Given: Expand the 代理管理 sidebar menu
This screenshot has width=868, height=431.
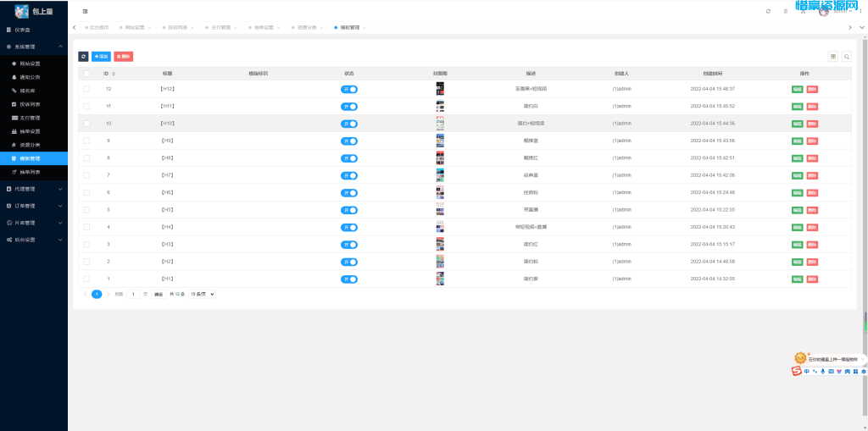Looking at the screenshot, I should 34,189.
